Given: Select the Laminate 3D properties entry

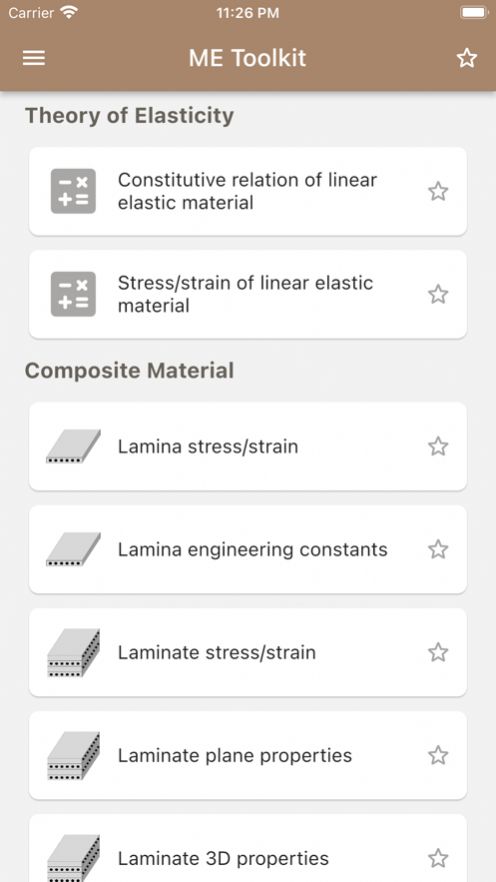Looking at the screenshot, I should point(247,849).
